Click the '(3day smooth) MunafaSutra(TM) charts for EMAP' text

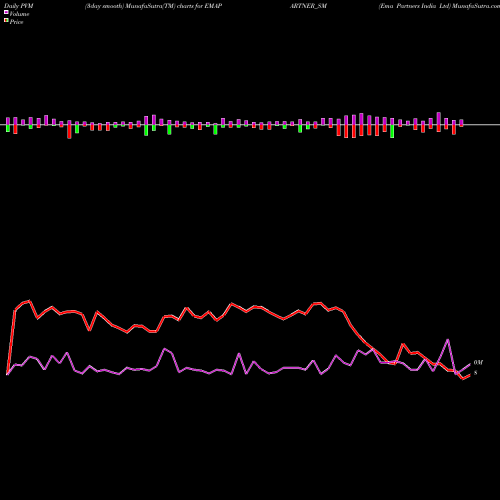[x=153, y=6]
